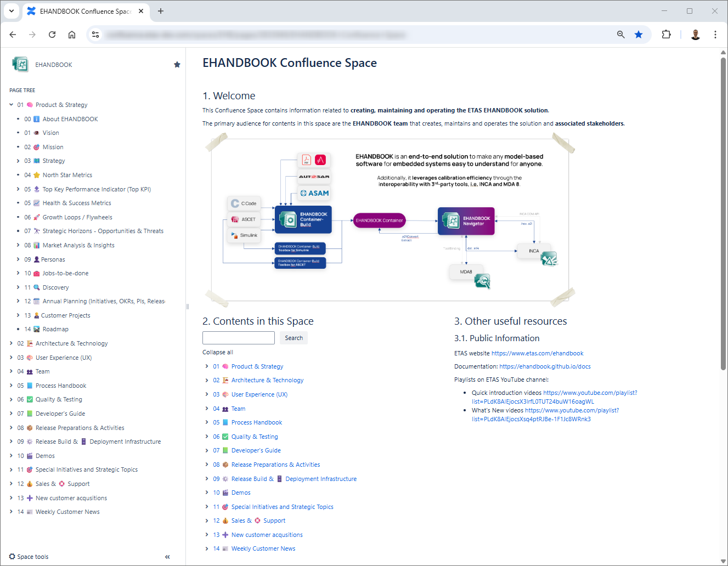728x566 pixels.
Task: Reload the page with refresh icon
Action: point(52,35)
